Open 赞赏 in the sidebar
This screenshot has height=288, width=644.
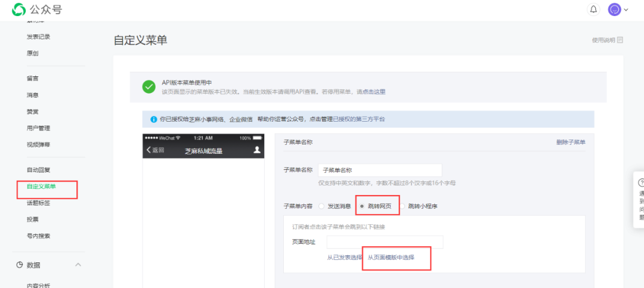click(32, 112)
